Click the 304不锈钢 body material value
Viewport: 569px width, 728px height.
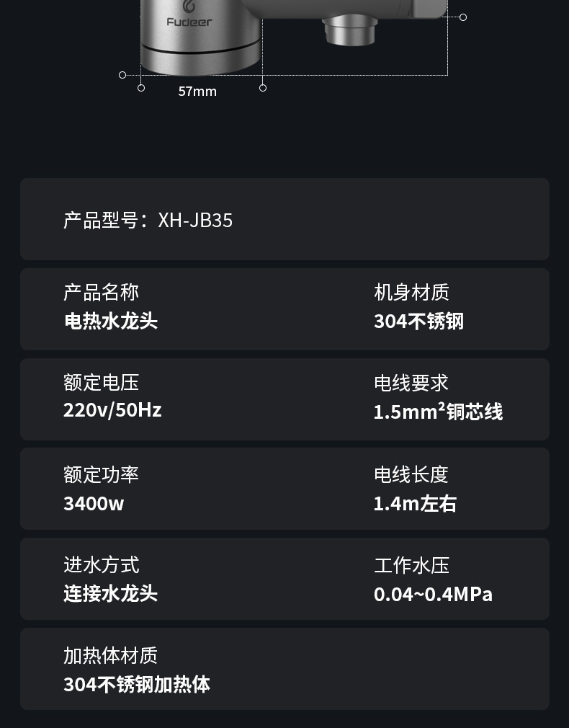coord(418,321)
